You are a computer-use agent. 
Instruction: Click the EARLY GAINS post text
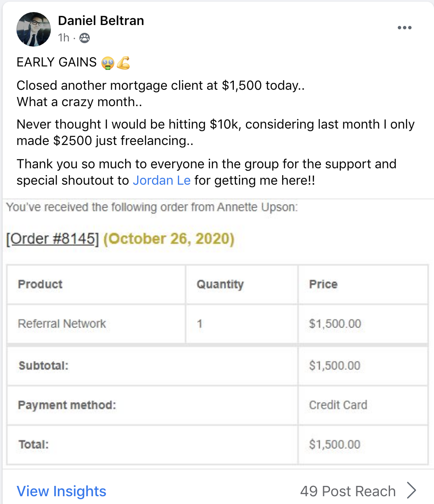pos(57,62)
